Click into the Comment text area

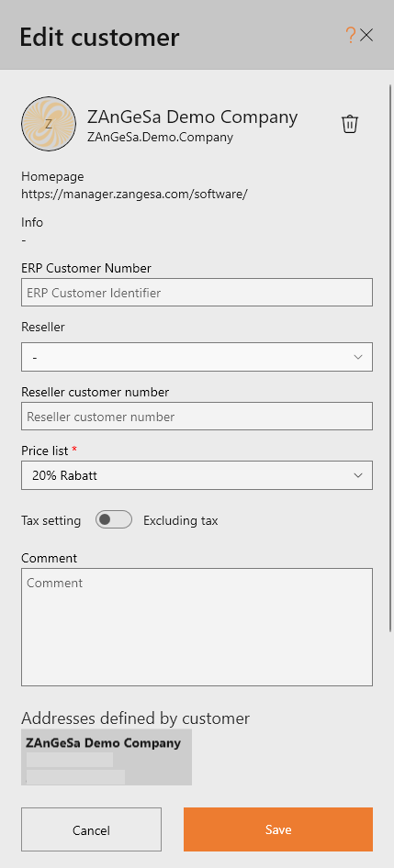[x=197, y=628]
